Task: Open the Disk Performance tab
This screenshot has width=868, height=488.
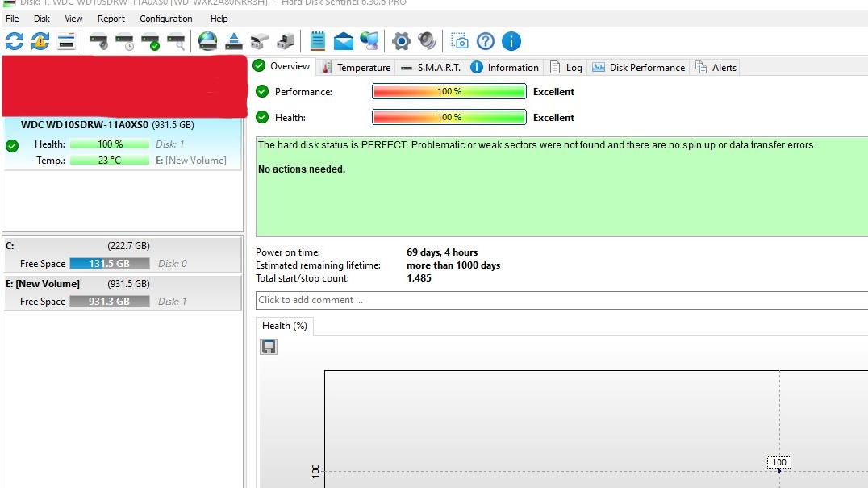Action: point(638,68)
